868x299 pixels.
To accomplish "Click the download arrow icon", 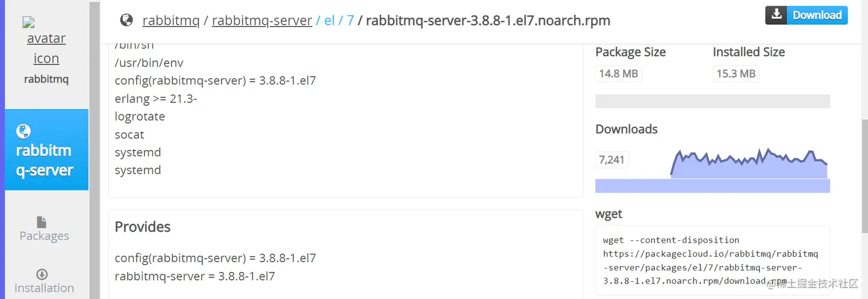I will [777, 15].
